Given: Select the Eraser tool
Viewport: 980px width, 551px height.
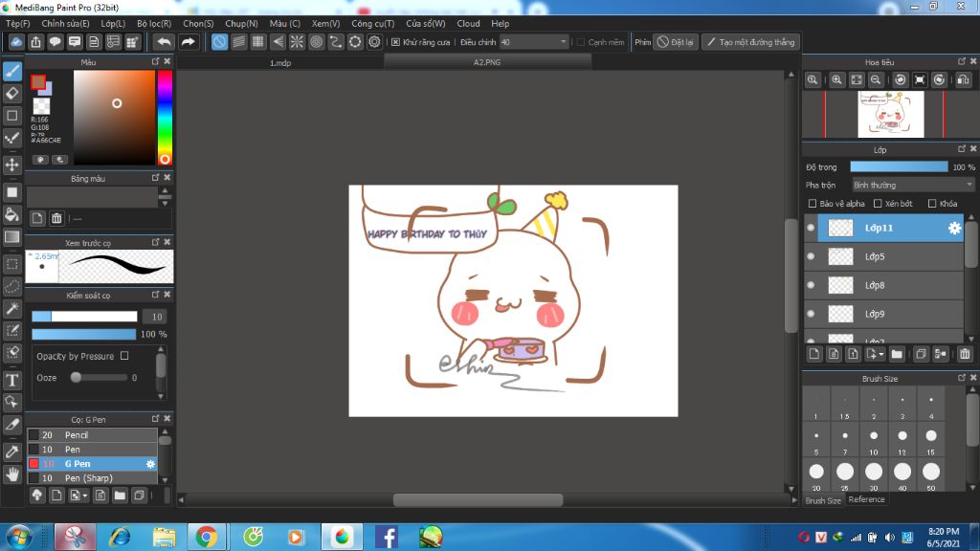Looking at the screenshot, I should point(11,94).
